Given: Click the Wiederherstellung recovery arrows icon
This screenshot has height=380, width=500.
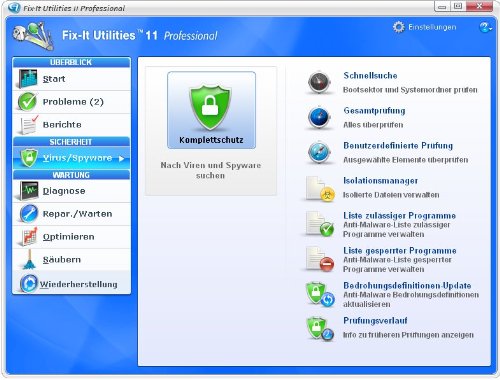Looking at the screenshot, I should pyautogui.click(x=29, y=284).
